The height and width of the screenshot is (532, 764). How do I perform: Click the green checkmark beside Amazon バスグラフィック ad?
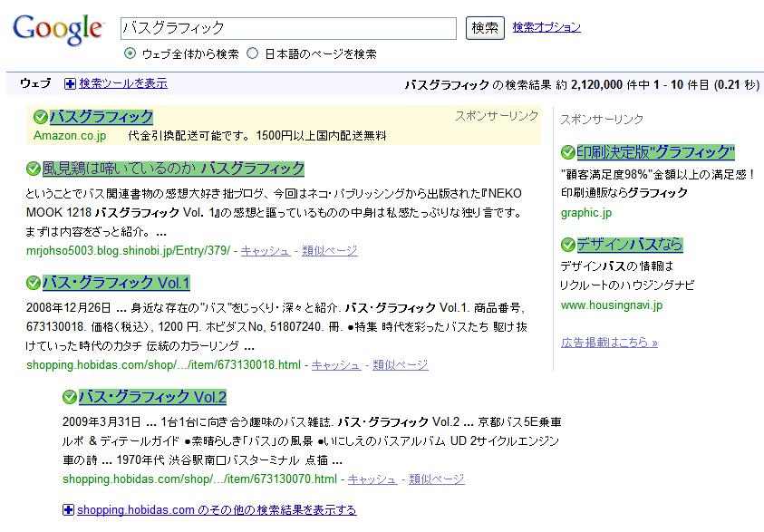pos(41,117)
